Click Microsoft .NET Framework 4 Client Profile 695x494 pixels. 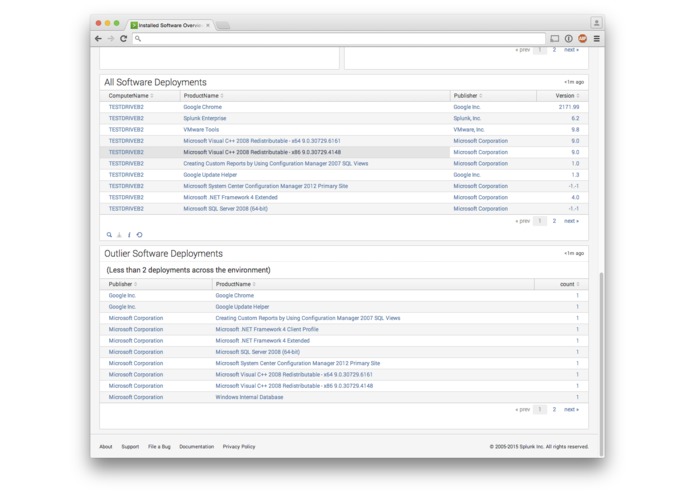[x=267, y=330]
